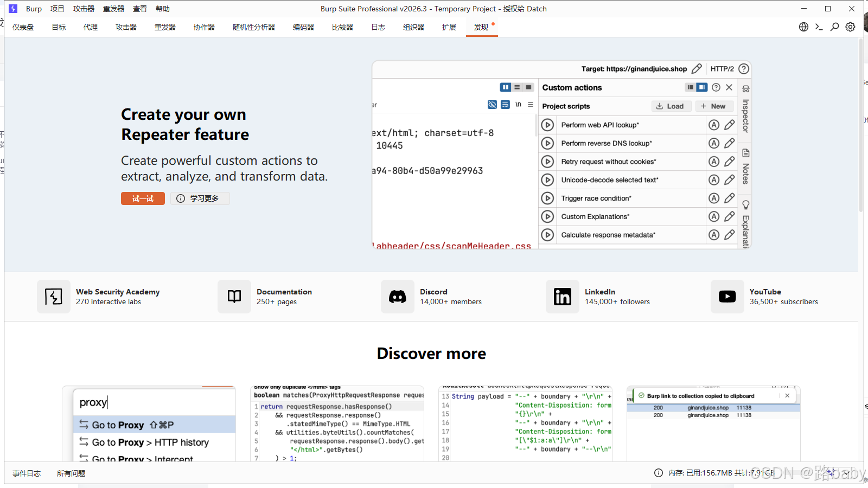
Task: Open the 项目 menu
Action: (x=58, y=9)
